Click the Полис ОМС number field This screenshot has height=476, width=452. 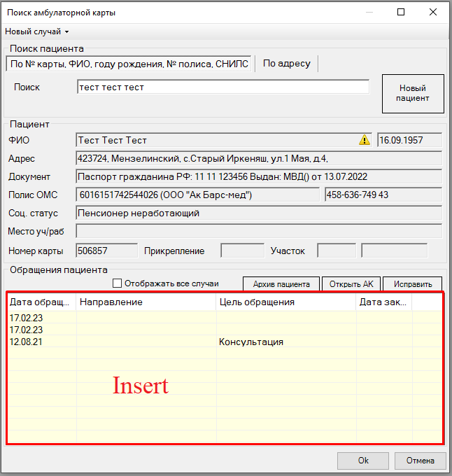coord(197,195)
